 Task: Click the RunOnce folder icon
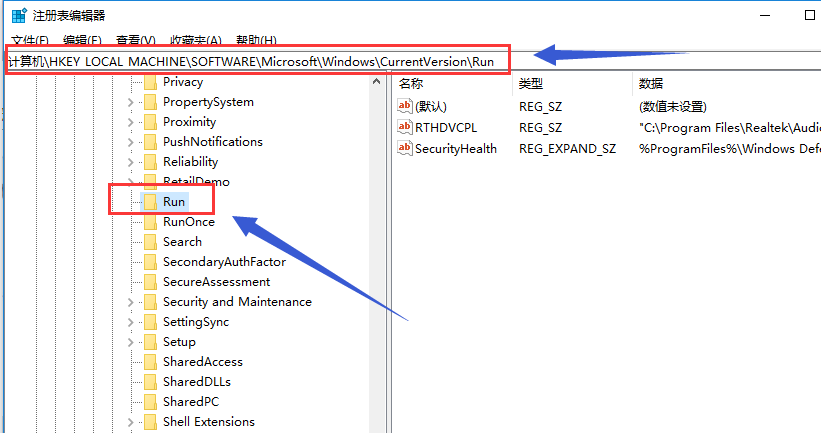click(150, 222)
